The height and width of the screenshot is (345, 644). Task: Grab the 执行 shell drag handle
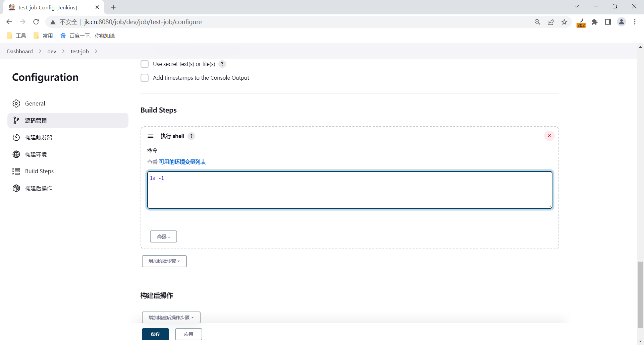pyautogui.click(x=151, y=136)
